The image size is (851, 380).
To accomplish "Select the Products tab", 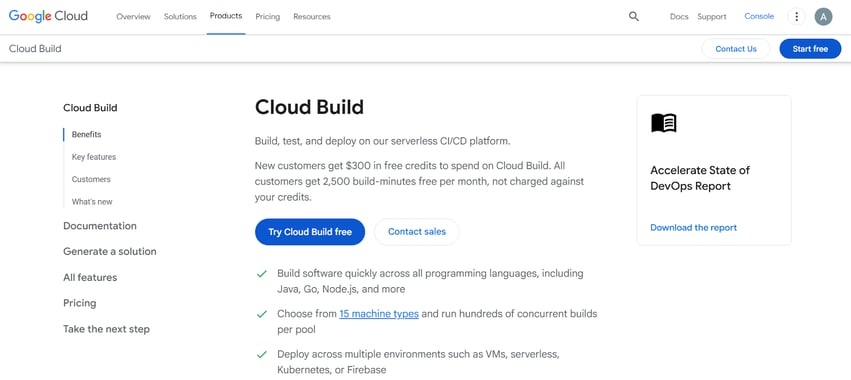I will (x=226, y=16).
